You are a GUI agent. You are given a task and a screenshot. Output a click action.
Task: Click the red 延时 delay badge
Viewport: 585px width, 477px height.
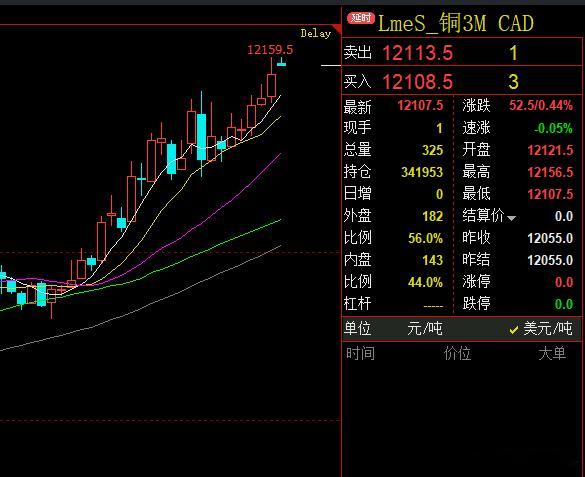pos(361,18)
